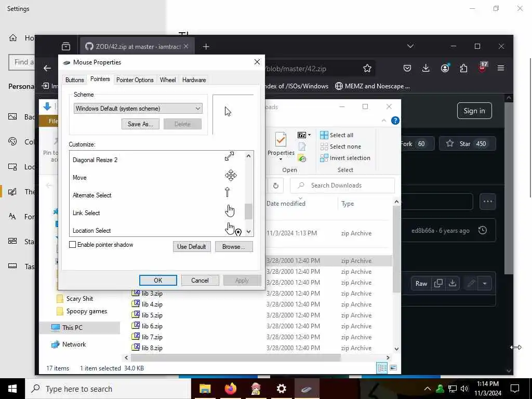The width and height of the screenshot is (532, 399).
Task: Select Diagonal Resize 2 pointer entry
Action: click(x=156, y=160)
